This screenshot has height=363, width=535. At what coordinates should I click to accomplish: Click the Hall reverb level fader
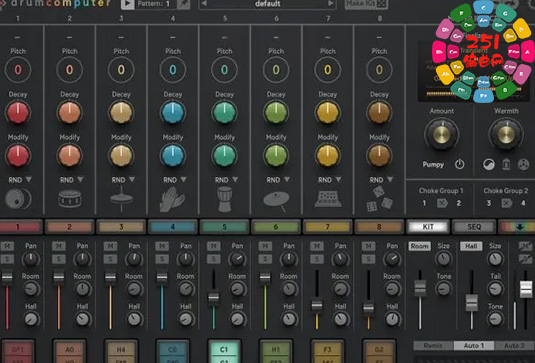472,303
